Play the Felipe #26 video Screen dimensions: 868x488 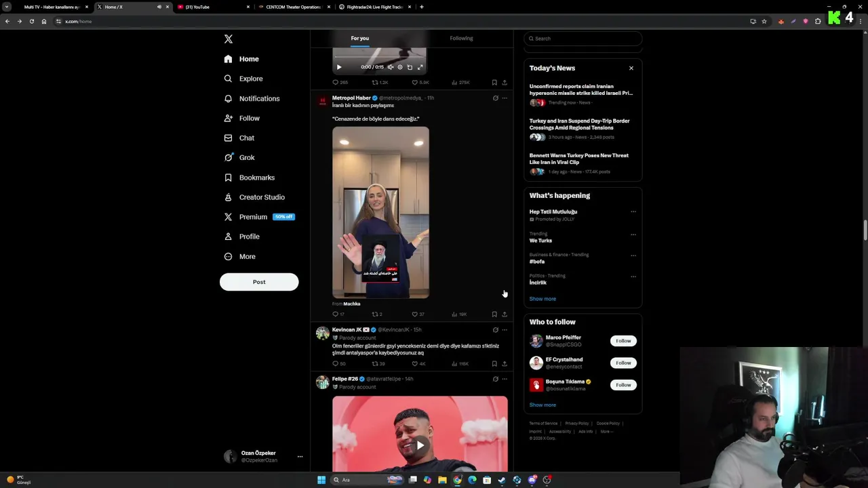(x=420, y=445)
